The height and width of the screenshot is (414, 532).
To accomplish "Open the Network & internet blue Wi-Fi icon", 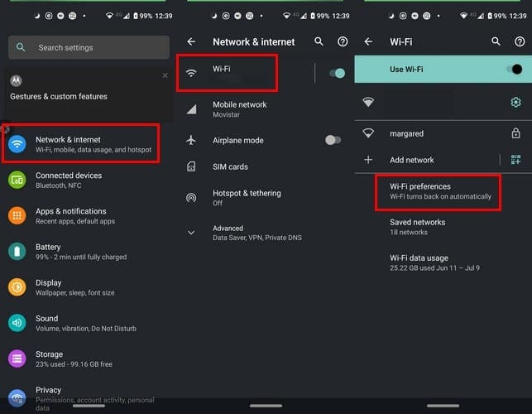I will 17,144.
